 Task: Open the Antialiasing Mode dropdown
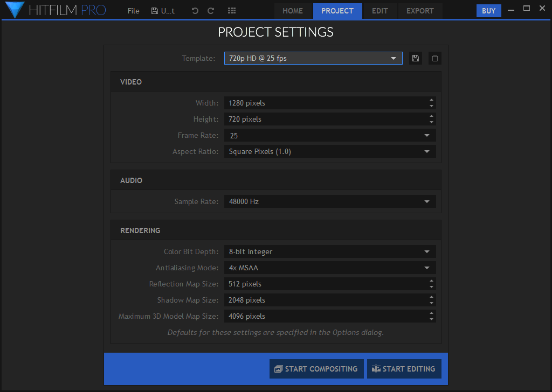330,268
